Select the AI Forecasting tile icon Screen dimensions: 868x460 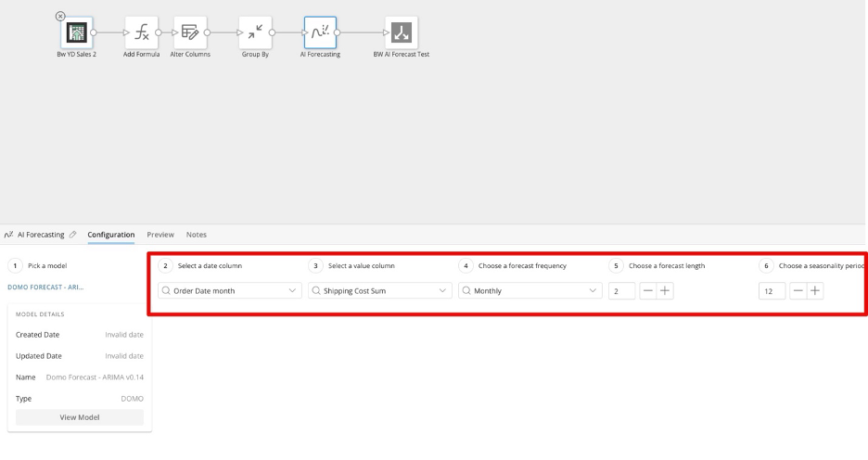point(320,32)
